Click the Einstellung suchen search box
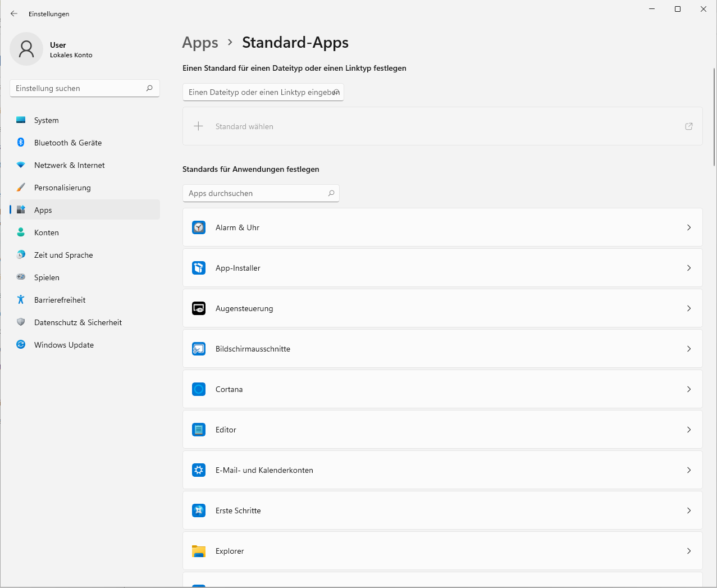This screenshot has width=717, height=588. click(79, 88)
